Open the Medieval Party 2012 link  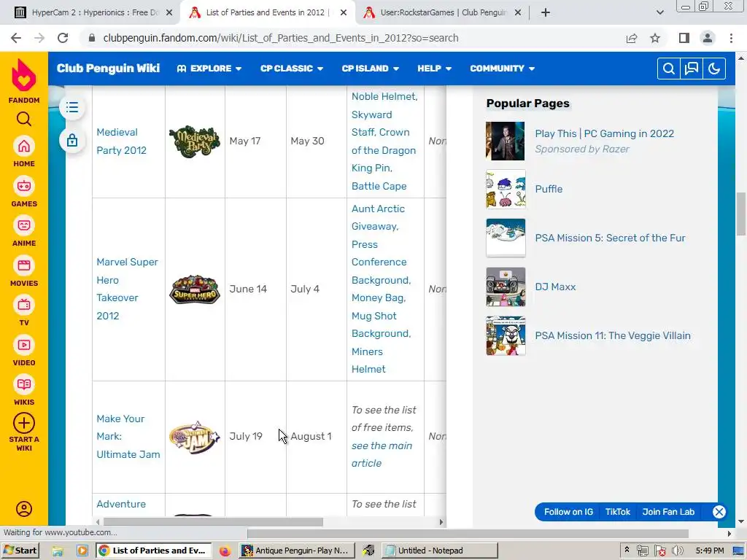[x=121, y=141]
